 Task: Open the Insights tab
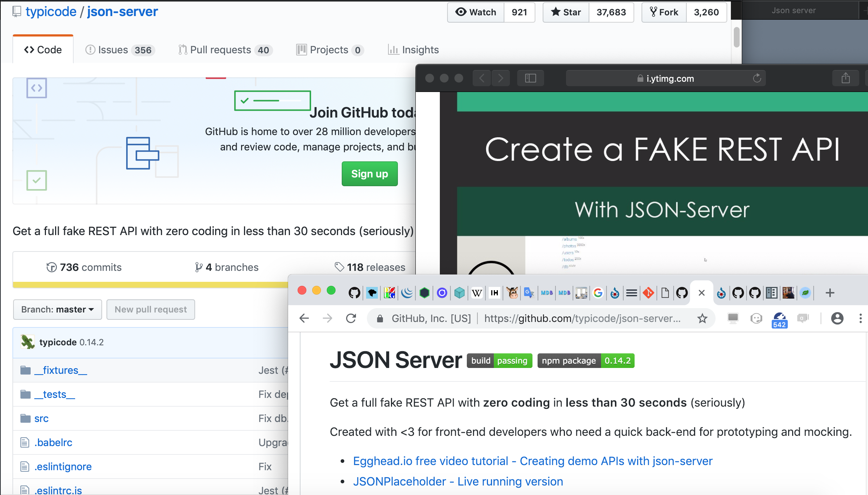coord(414,50)
